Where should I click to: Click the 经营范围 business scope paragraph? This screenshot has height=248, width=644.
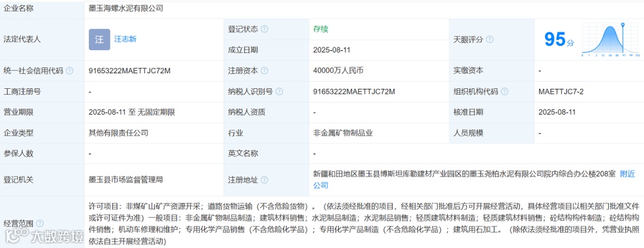[364, 224]
